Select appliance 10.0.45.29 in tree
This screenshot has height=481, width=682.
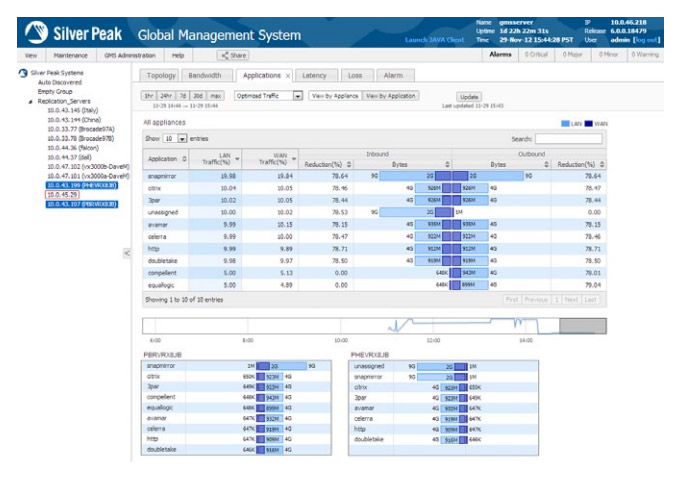click(62, 195)
